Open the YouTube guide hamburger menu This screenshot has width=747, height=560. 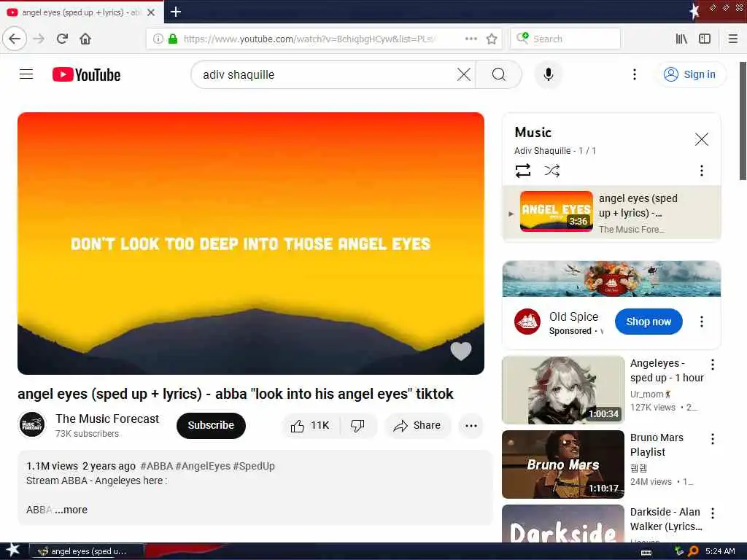[26, 74]
